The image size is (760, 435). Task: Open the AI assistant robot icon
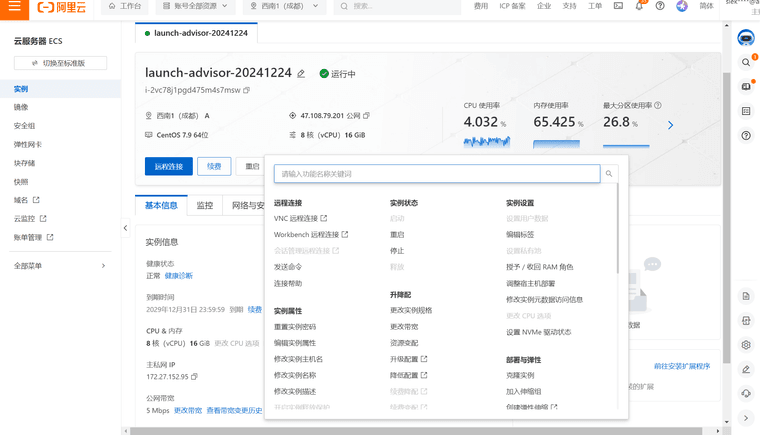pyautogui.click(x=746, y=39)
